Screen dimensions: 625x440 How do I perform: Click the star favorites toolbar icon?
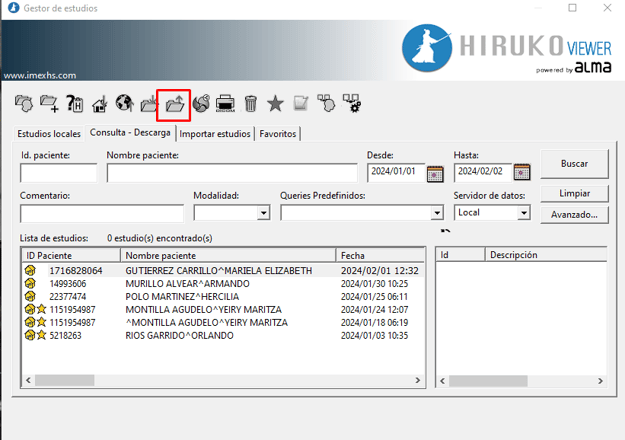tap(275, 103)
